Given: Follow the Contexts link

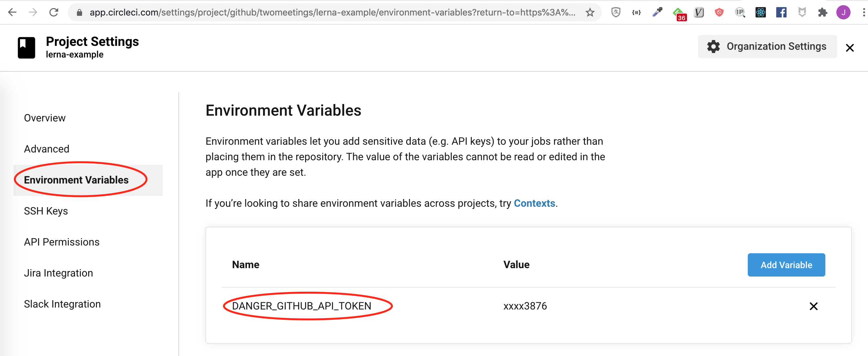Looking at the screenshot, I should point(534,204).
